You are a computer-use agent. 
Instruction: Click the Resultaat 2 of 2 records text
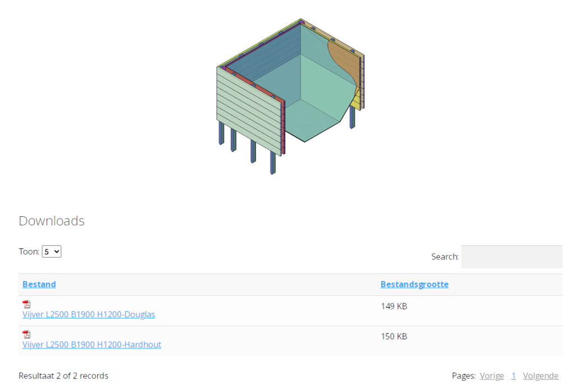tap(63, 376)
